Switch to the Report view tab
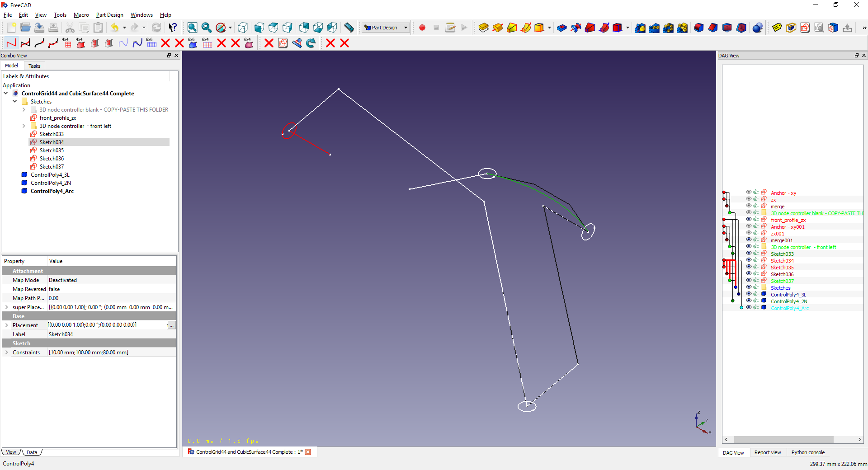This screenshot has width=868, height=470. (767, 452)
